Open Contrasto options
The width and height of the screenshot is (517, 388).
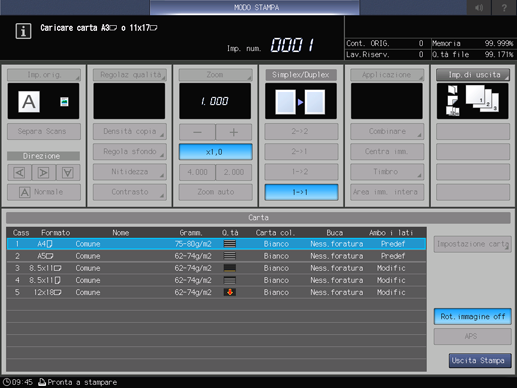click(x=130, y=192)
